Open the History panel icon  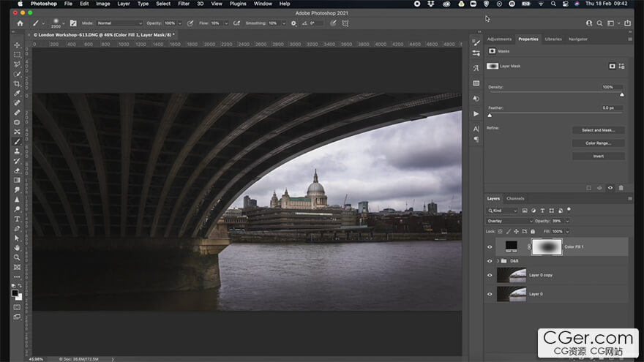tap(476, 99)
